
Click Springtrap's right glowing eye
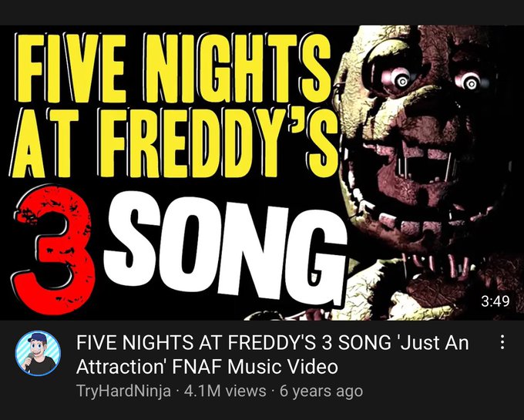tap(470, 82)
